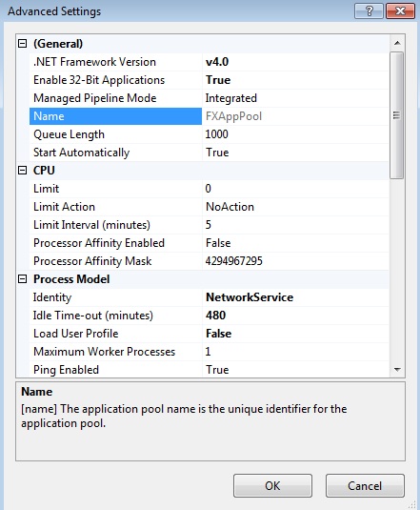Select the highlighted Name property
Image resolution: width=420 pixels, height=510 pixels.
[x=115, y=116]
